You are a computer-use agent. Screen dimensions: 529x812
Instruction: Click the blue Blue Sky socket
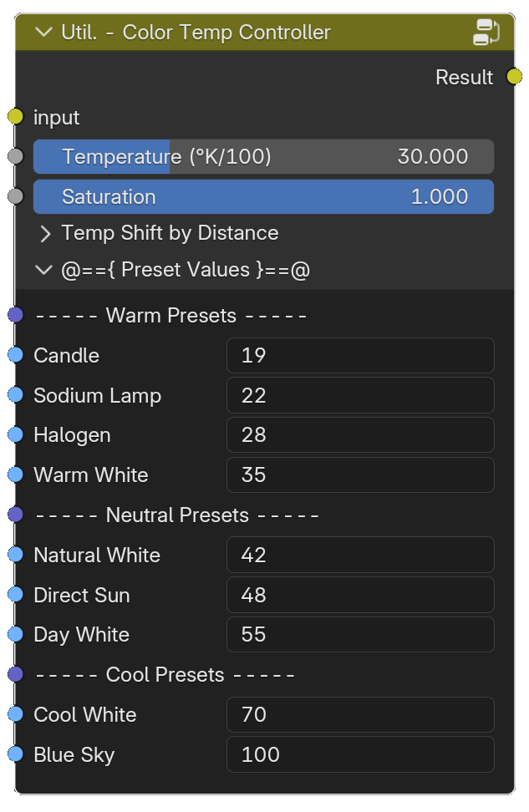[x=16, y=754]
